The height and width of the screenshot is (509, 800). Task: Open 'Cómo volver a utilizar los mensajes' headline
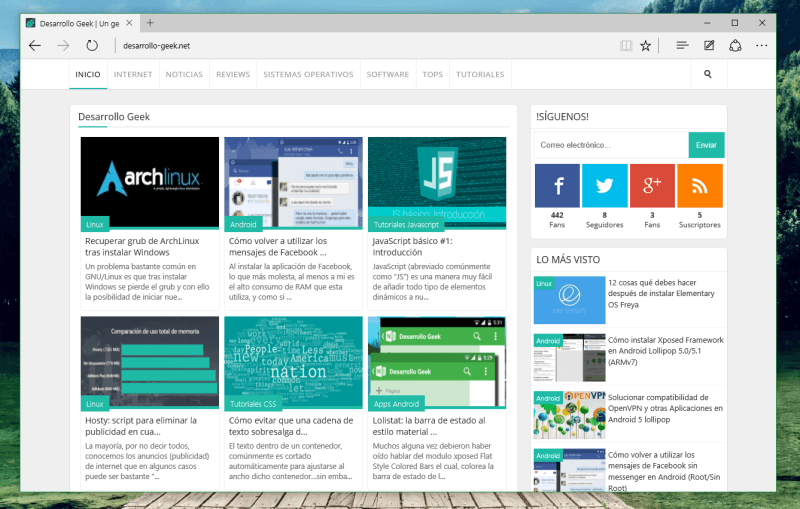(x=278, y=247)
